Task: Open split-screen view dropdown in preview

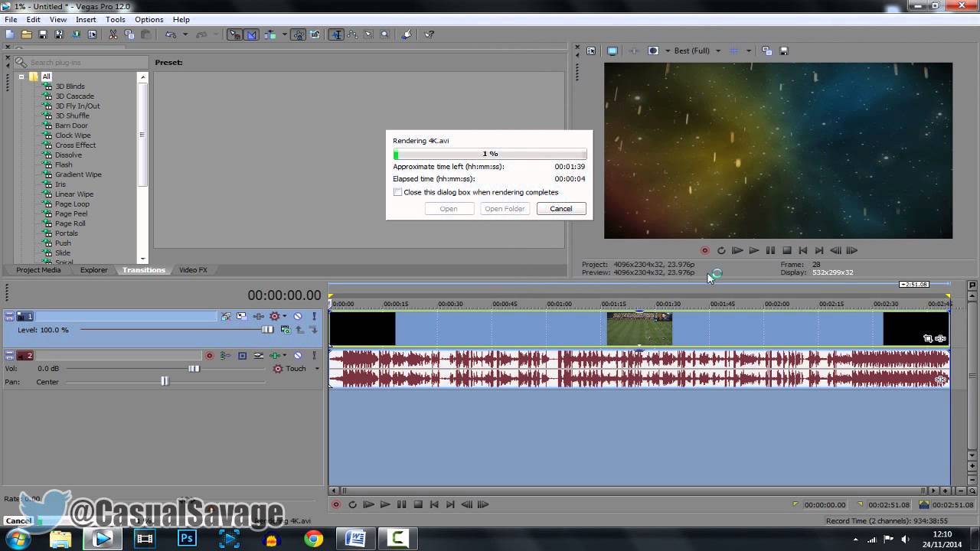Action: pos(668,51)
